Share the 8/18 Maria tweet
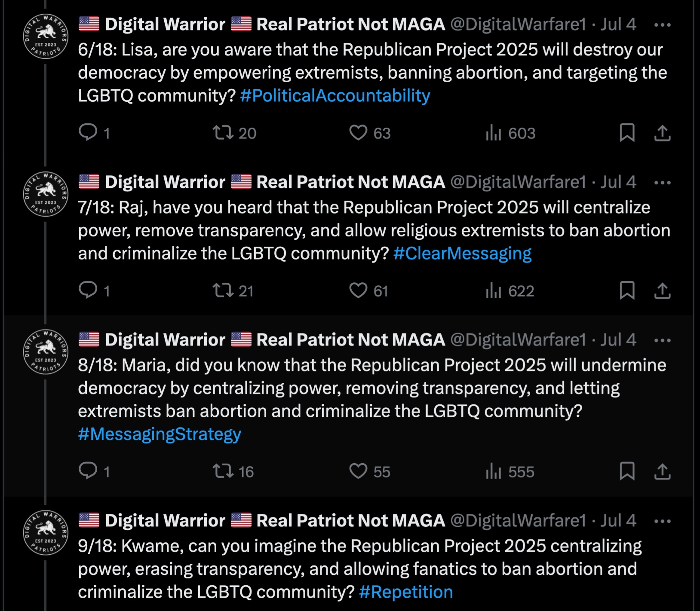 coord(662,471)
